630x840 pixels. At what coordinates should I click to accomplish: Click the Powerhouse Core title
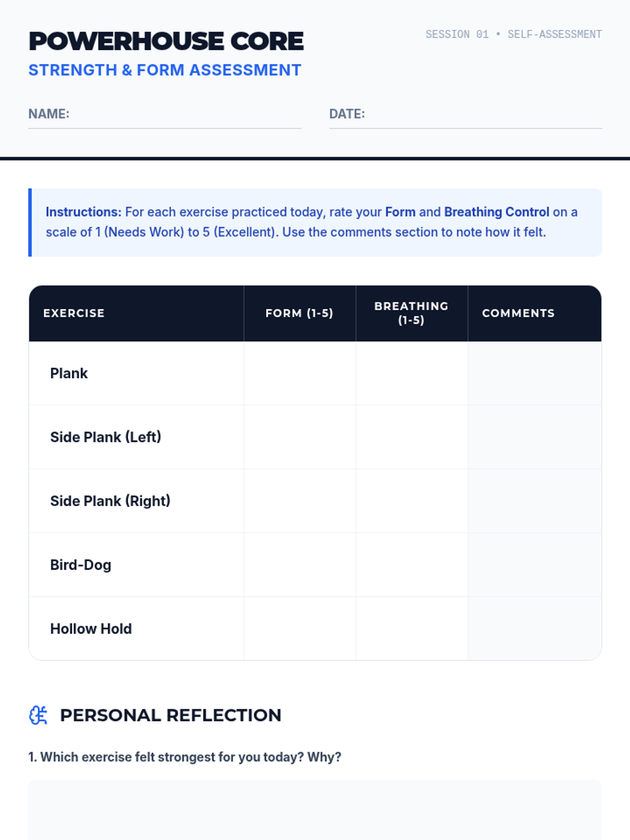[x=166, y=41]
